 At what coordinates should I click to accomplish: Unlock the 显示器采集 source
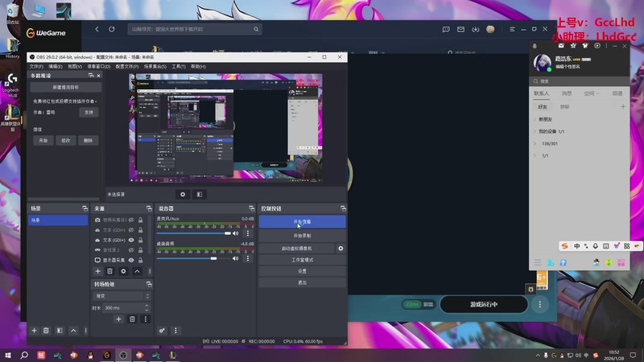[x=140, y=260]
